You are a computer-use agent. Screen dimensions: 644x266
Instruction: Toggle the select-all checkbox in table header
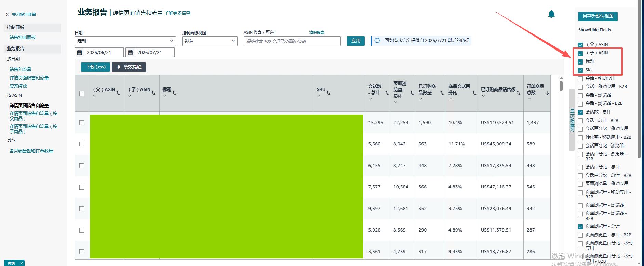click(82, 93)
